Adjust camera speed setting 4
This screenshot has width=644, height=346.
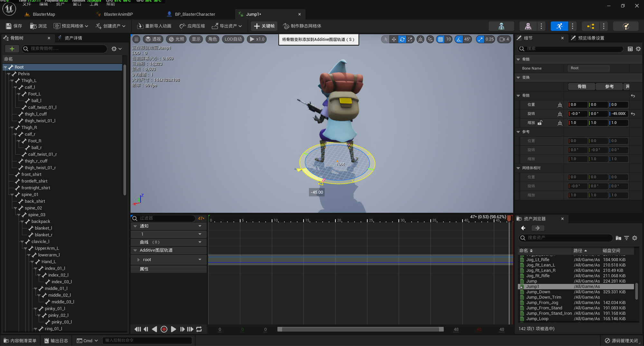pos(504,39)
